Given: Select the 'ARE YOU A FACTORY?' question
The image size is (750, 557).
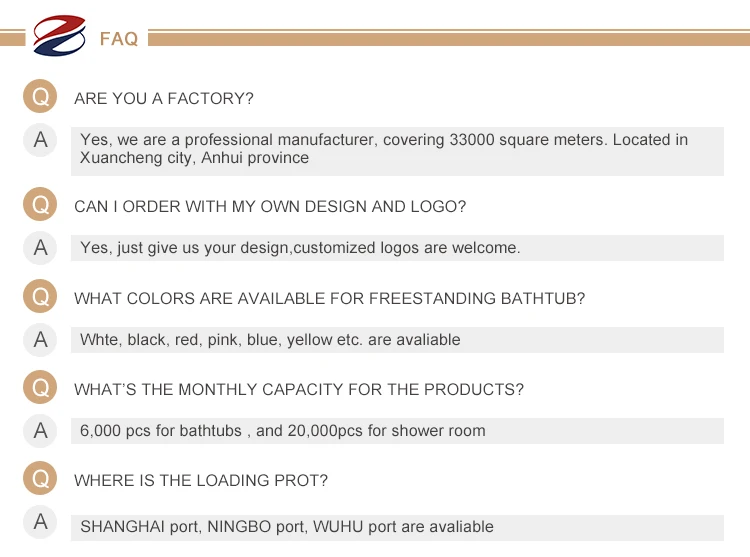Looking at the screenshot, I should tap(164, 98).
